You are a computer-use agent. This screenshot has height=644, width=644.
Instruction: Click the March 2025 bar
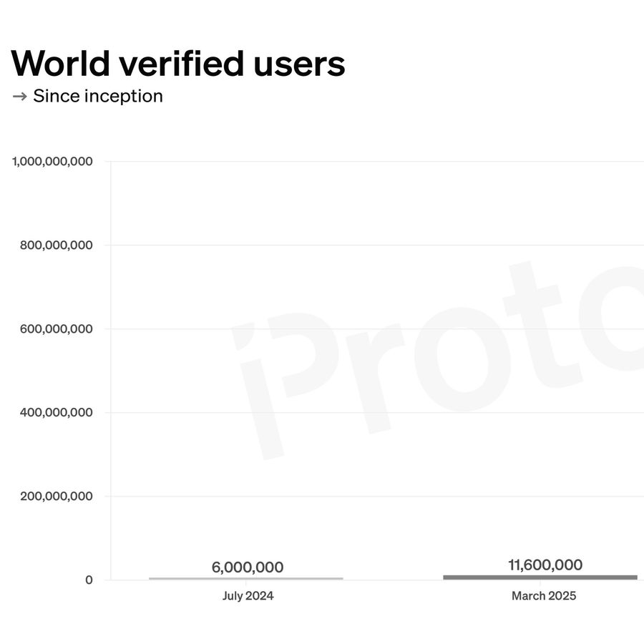pyautogui.click(x=540, y=577)
